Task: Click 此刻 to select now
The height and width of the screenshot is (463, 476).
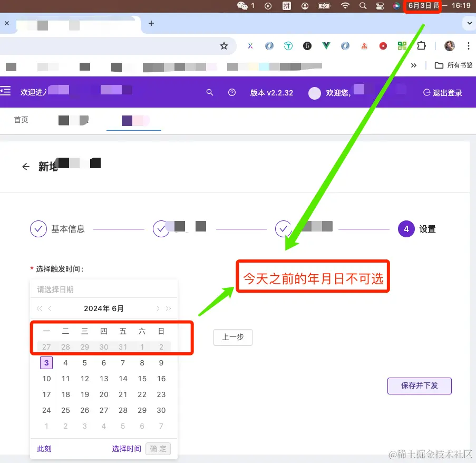Action: coord(44,449)
